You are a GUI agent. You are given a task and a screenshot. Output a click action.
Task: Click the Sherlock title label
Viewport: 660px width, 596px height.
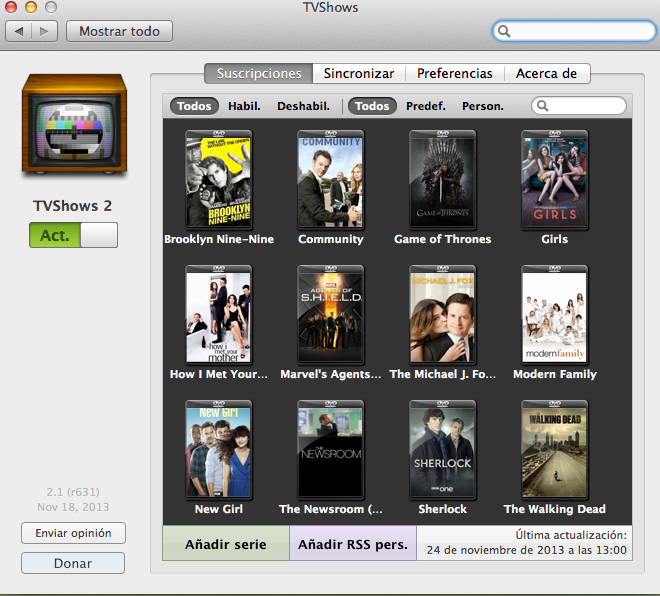(x=442, y=509)
